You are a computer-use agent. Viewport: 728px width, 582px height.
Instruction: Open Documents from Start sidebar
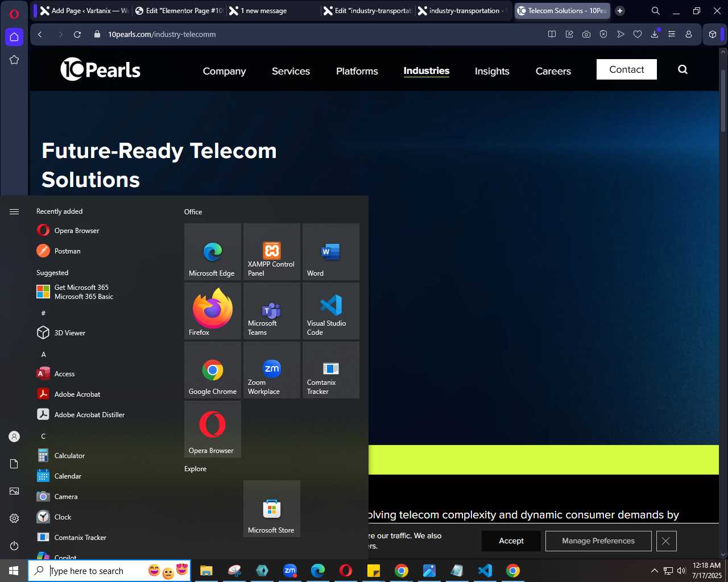[x=14, y=464]
